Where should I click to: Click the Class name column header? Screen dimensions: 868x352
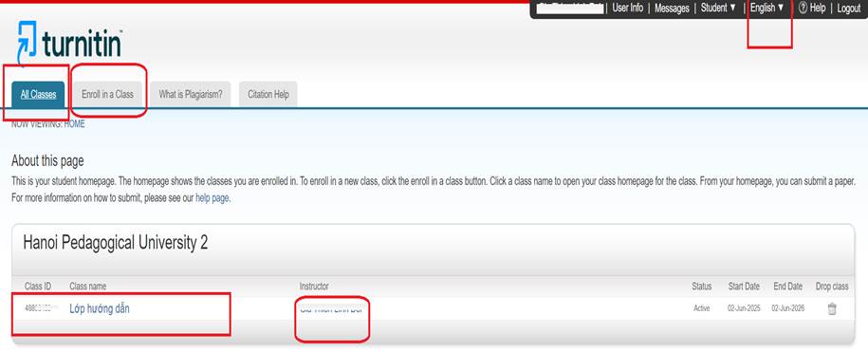tap(88, 287)
